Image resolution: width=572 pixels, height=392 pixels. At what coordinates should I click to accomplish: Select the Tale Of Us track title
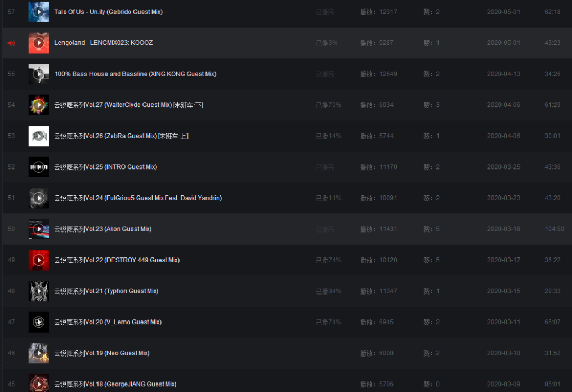[x=108, y=12]
